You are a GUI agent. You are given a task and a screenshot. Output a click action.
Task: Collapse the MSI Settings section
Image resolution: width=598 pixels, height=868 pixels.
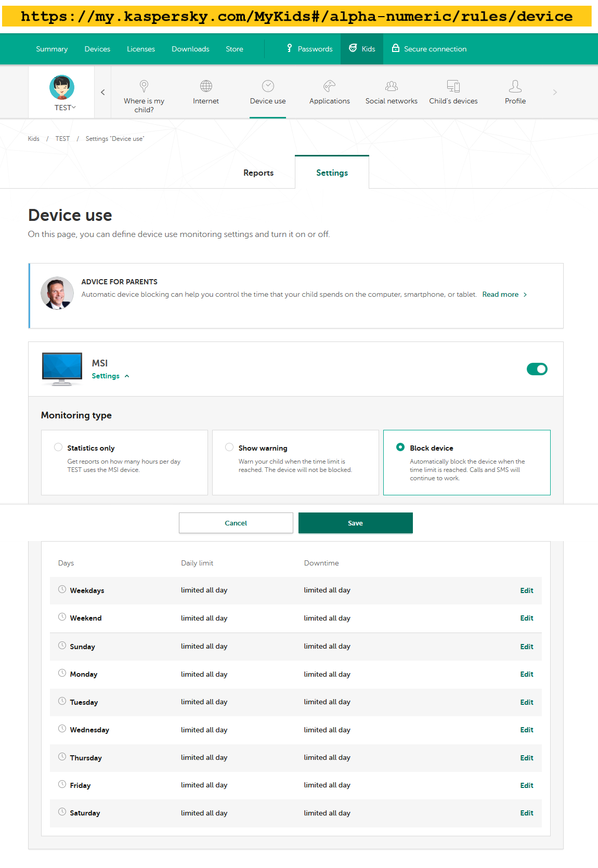click(111, 376)
